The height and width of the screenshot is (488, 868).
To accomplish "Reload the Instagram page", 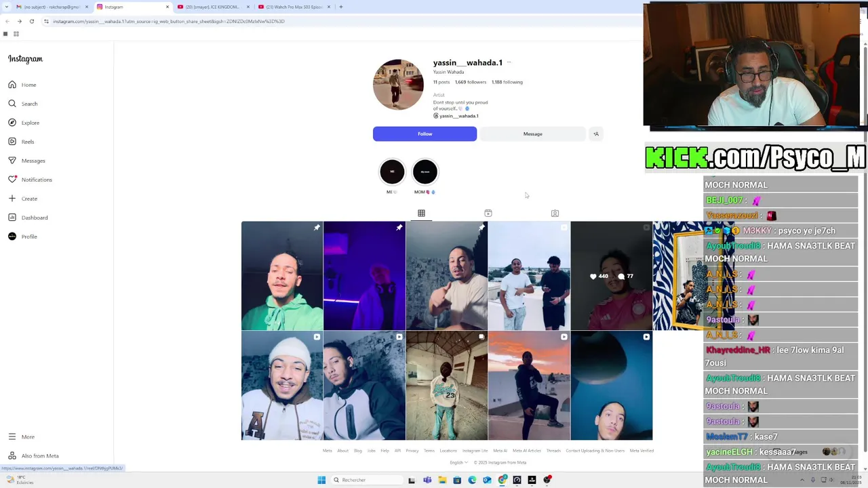I will click(31, 21).
